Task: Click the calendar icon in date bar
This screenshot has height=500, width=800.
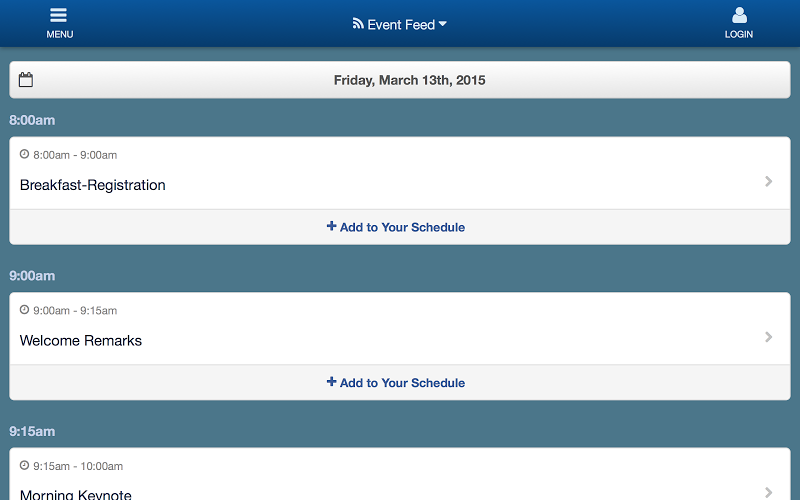Action: pos(26,80)
